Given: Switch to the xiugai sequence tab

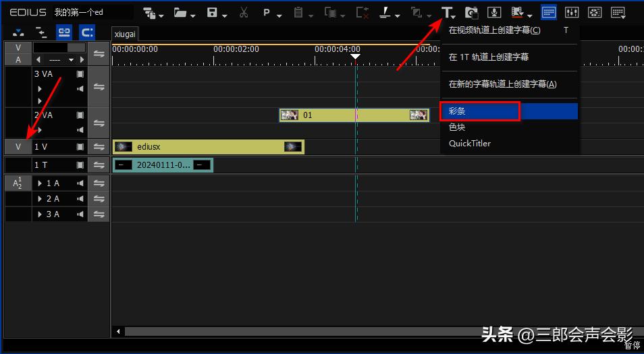Looking at the screenshot, I should tap(125, 34).
